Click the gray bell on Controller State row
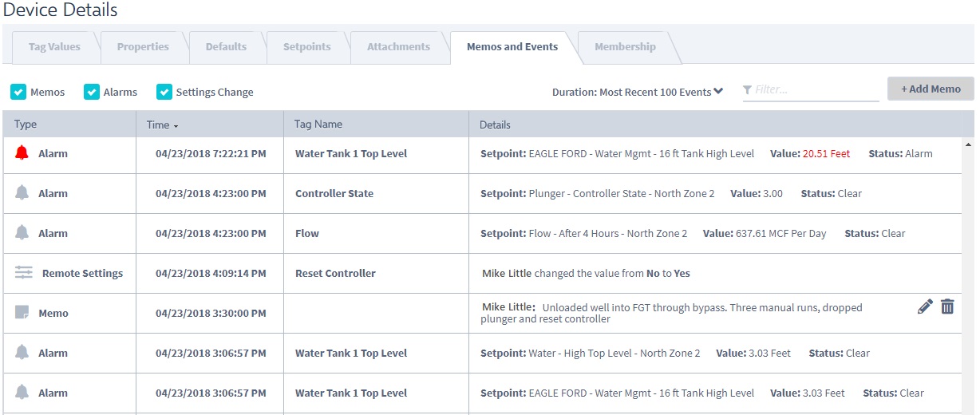The image size is (980, 415). (22, 193)
